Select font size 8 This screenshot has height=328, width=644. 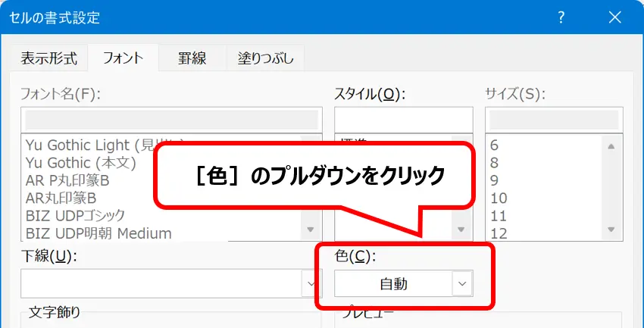coord(494,163)
